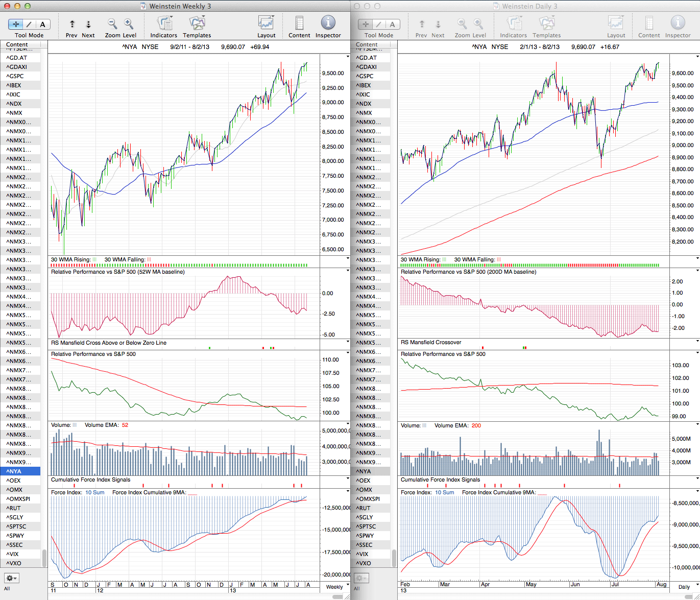Open the gear action menu below Weekly symbol list
The image size is (700, 600).
12,578
